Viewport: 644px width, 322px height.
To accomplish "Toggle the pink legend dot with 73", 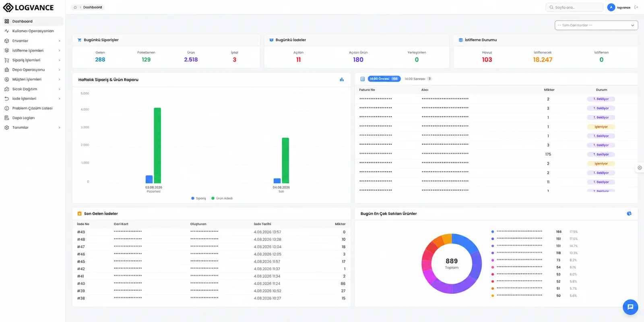I will (x=493, y=260).
